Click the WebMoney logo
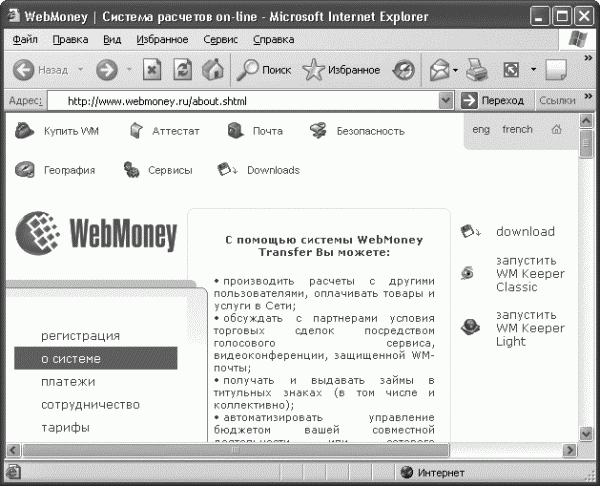 (96, 233)
